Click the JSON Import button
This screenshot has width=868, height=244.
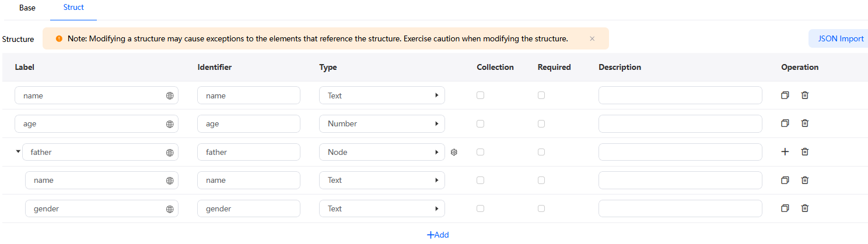841,38
